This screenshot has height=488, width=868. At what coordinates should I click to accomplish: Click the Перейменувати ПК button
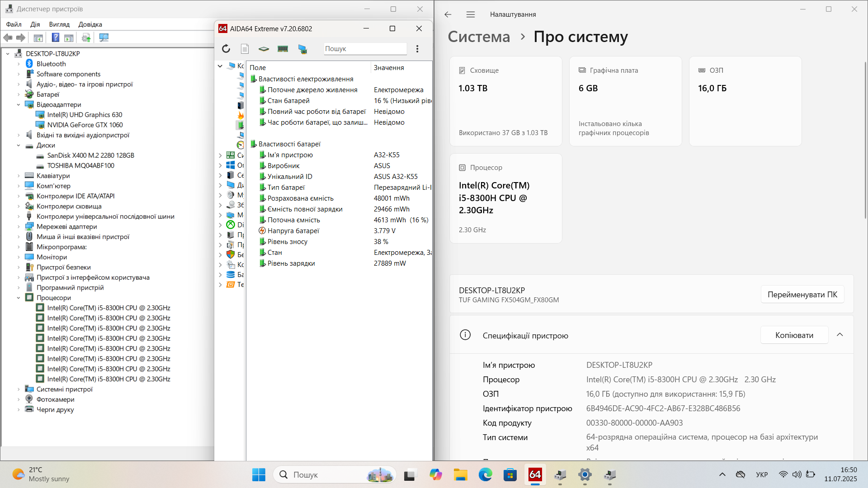[802, 295]
